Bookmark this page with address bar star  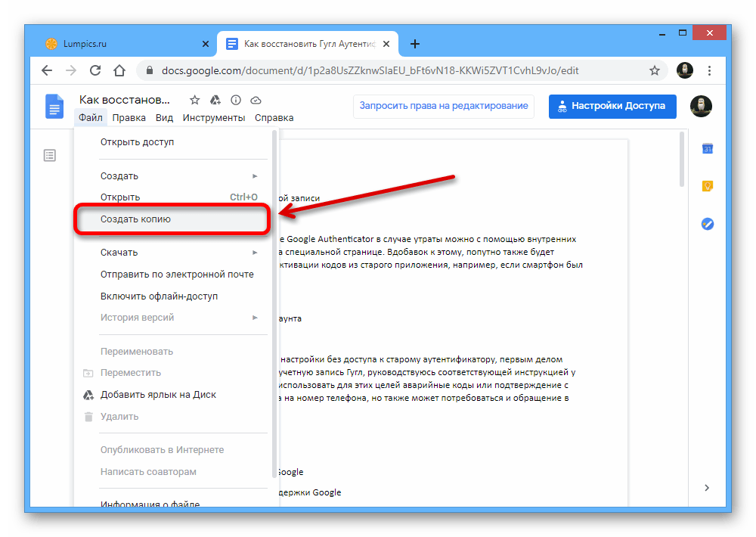tap(655, 70)
